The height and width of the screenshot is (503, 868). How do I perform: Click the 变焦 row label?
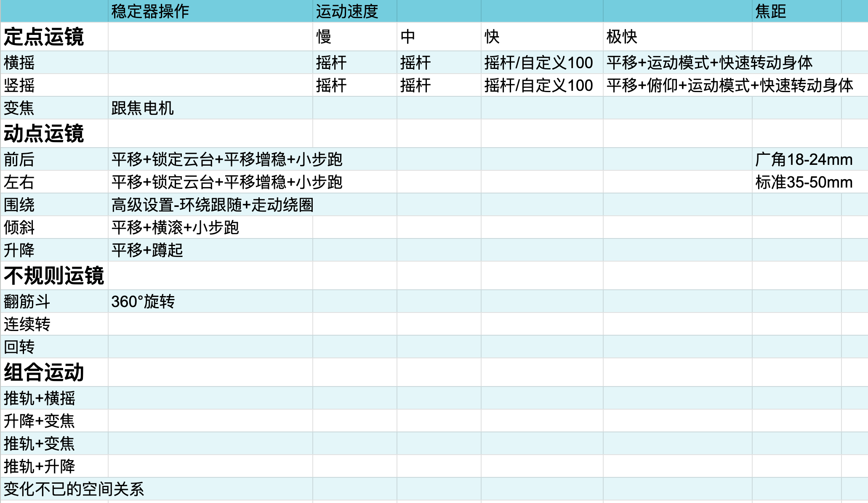click(54, 108)
